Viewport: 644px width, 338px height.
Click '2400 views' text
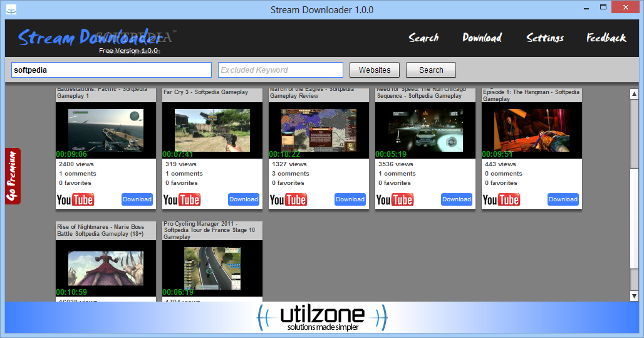[x=76, y=164]
